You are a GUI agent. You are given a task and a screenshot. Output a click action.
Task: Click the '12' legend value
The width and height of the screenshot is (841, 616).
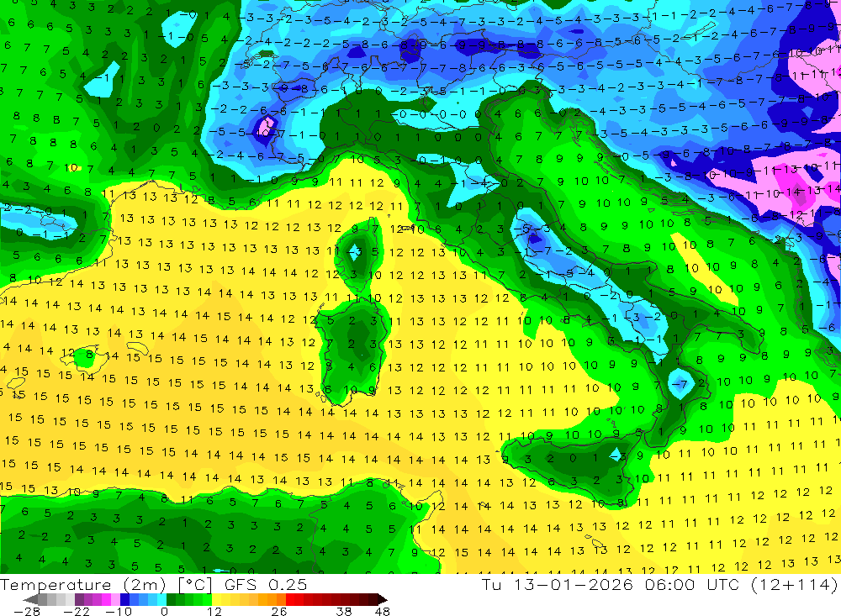(214, 611)
